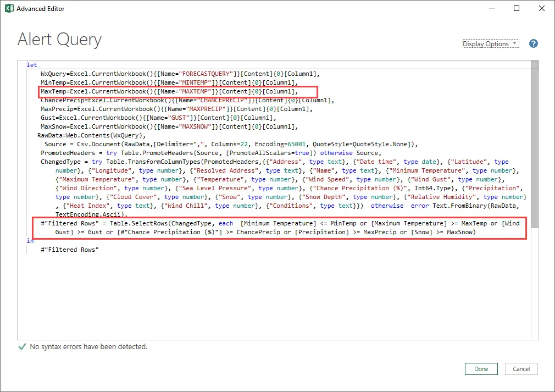Image resolution: width=555 pixels, height=392 pixels.
Task: Click Cancel to discard query changes
Action: coord(521,369)
